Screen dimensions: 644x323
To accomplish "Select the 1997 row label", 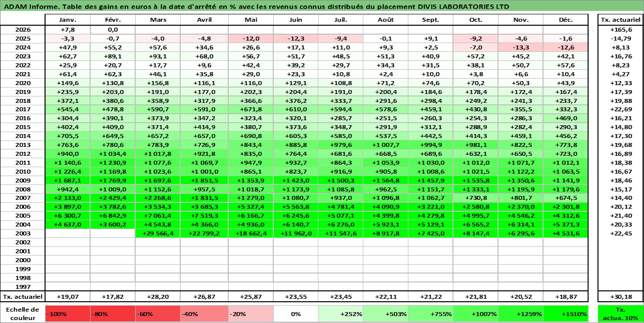I will 23,287.
